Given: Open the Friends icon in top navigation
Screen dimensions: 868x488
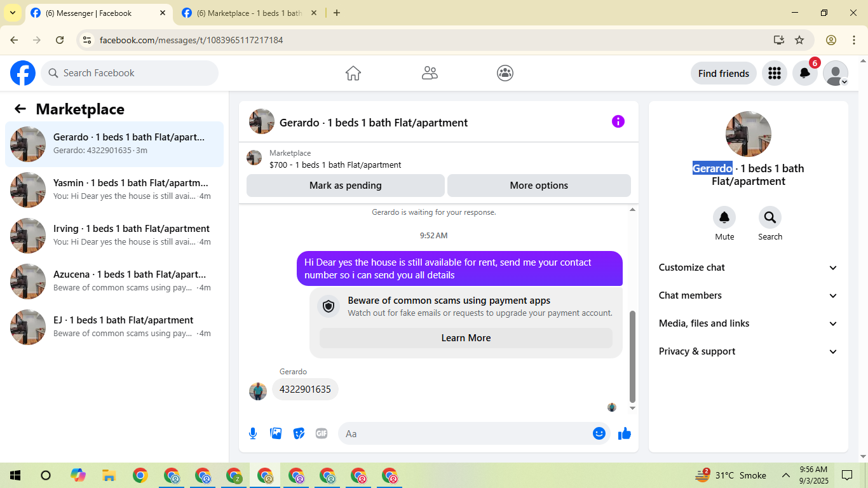Looking at the screenshot, I should 430,73.
